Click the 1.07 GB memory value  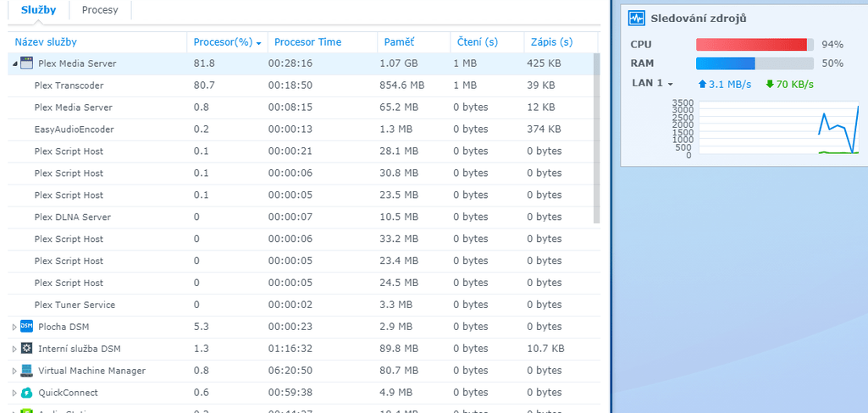pos(399,63)
